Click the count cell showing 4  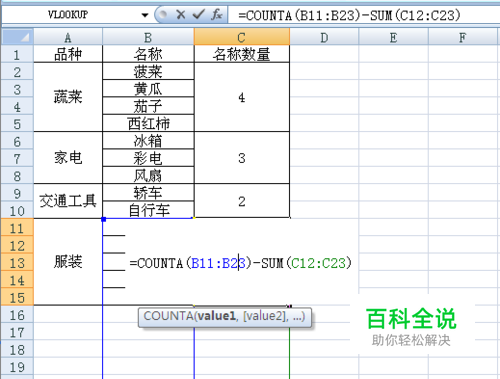[242, 97]
